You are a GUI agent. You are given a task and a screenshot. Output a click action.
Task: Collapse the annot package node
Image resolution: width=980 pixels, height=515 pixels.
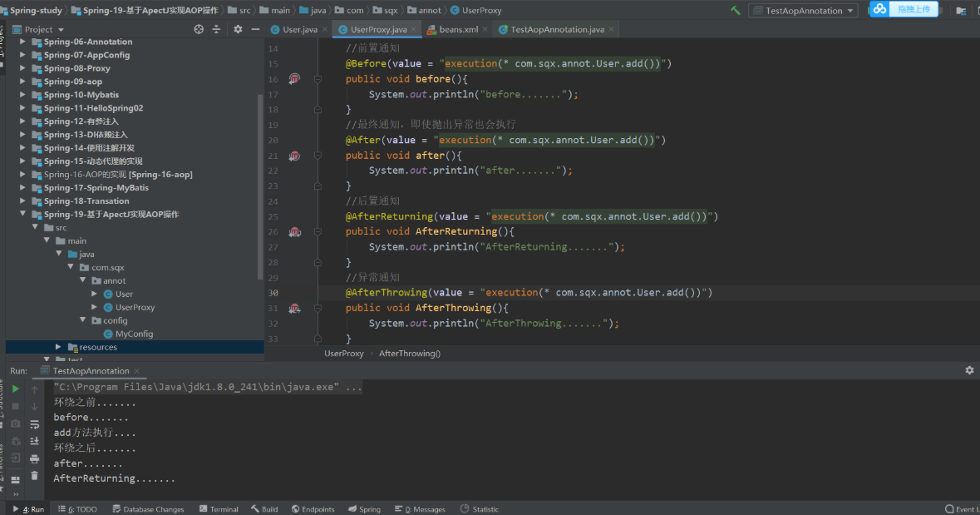tap(82, 280)
